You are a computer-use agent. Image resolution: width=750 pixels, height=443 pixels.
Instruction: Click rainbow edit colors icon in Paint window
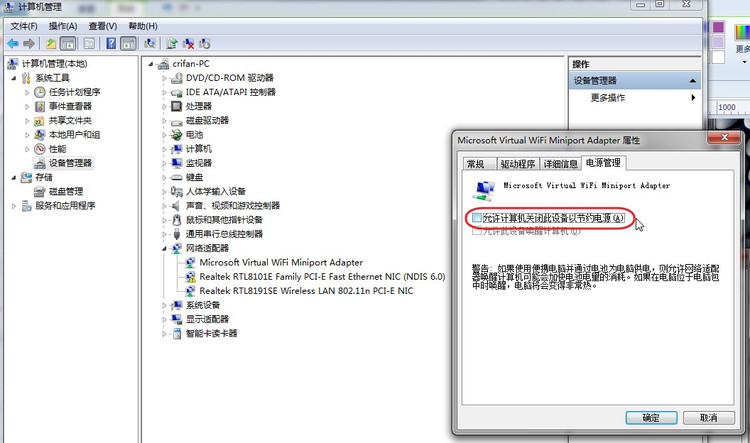coord(743,33)
